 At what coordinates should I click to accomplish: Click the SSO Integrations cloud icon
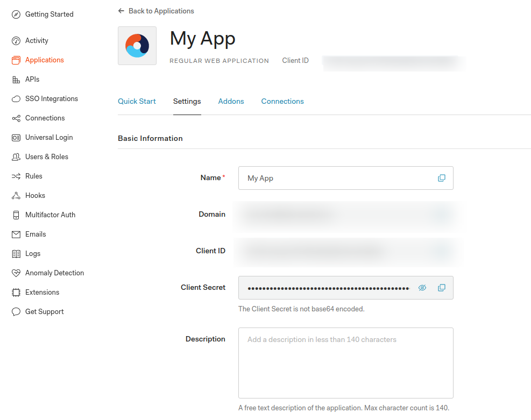pyautogui.click(x=16, y=99)
